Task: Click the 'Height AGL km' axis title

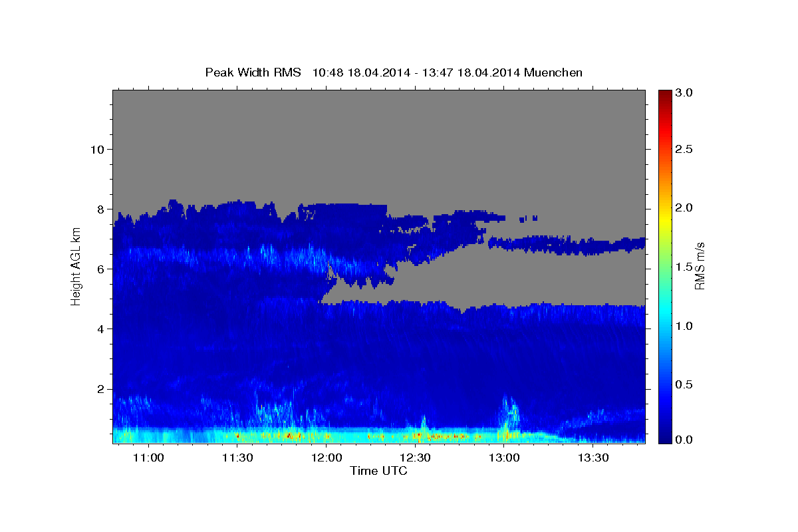Action: [76, 266]
